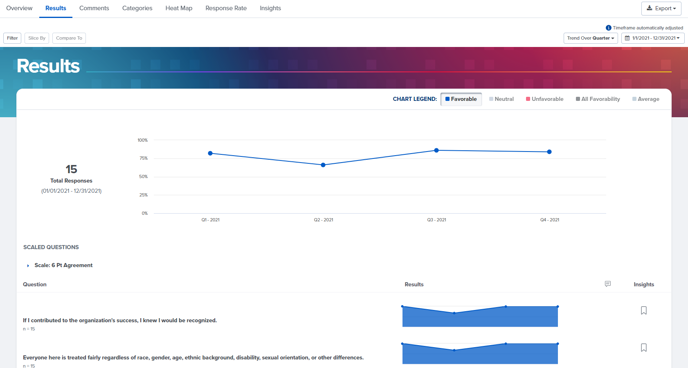The image size is (688, 368).
Task: Open the Overview tab
Action: click(x=19, y=8)
